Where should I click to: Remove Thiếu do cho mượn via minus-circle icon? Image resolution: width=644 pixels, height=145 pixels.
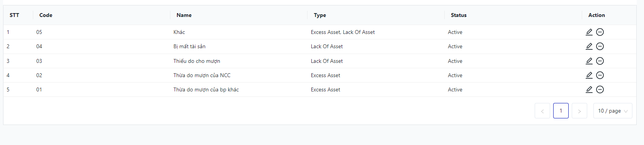(x=600, y=61)
